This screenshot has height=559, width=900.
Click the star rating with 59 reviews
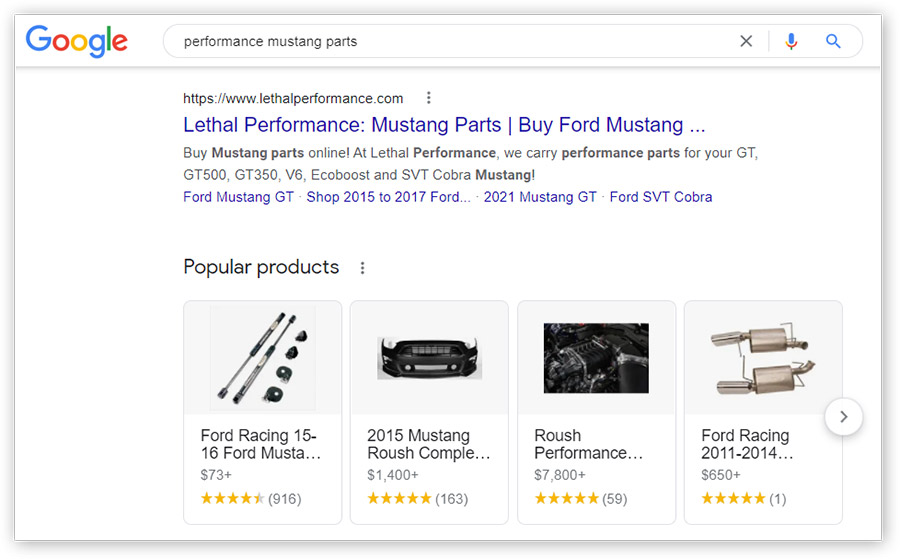coord(580,498)
